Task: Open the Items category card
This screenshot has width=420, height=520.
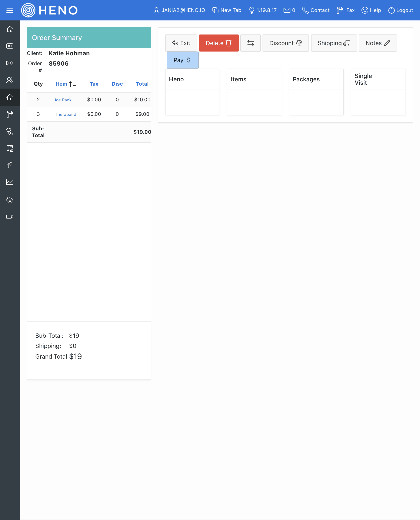Action: pos(254,92)
